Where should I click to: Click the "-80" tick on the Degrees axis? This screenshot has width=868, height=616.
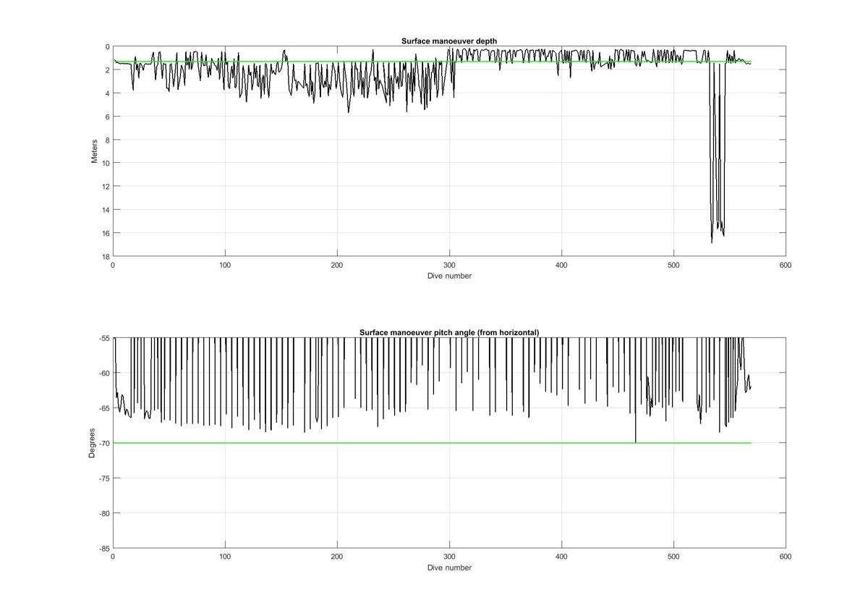[x=103, y=513]
